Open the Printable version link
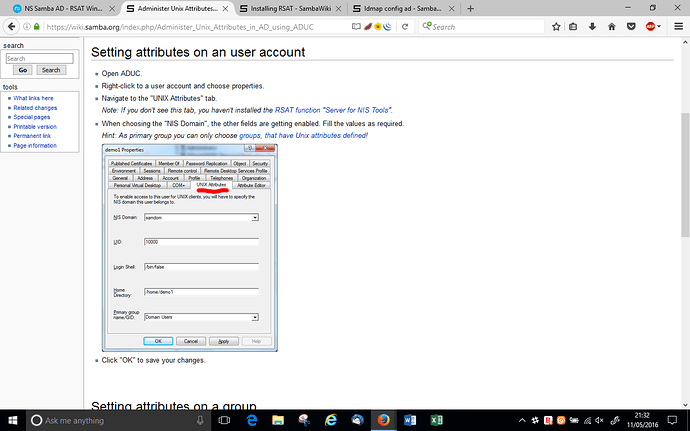 click(x=35, y=127)
